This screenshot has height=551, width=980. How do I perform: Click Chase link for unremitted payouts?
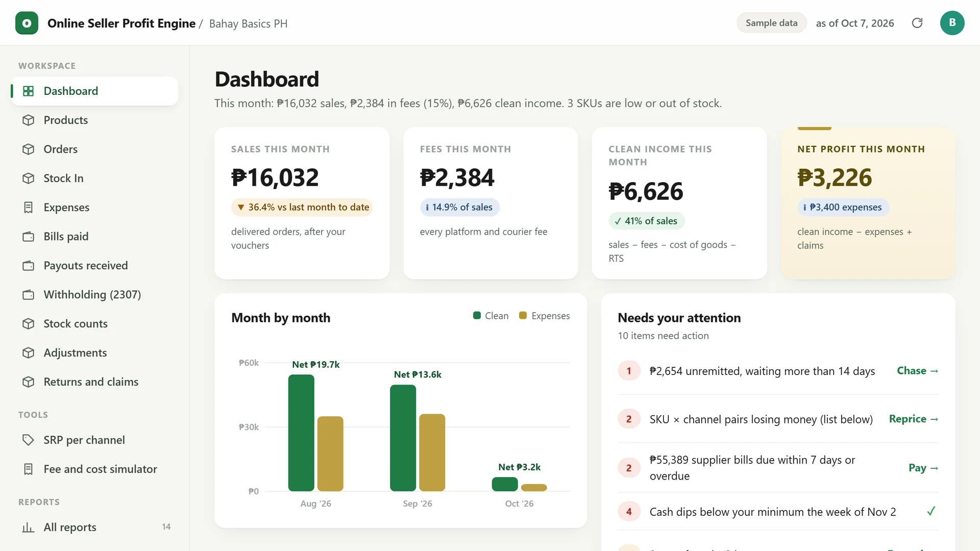coord(917,371)
